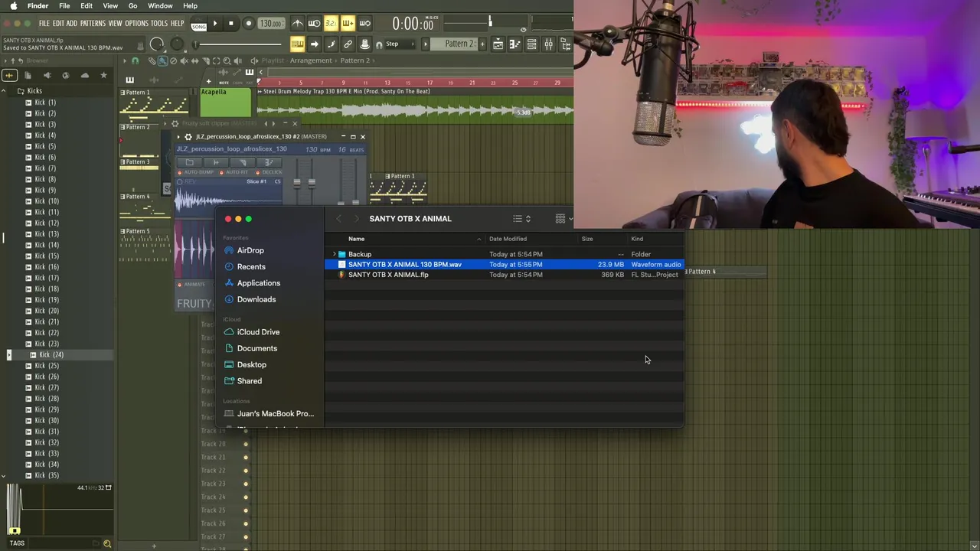Open Finder group-by dropdown icon
This screenshot has height=551, width=980.
(563, 219)
